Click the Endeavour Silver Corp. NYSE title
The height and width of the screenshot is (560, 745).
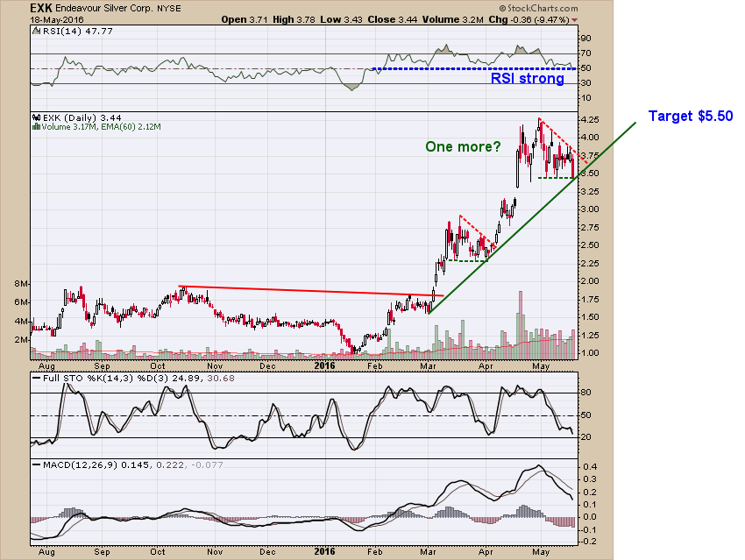click(118, 9)
